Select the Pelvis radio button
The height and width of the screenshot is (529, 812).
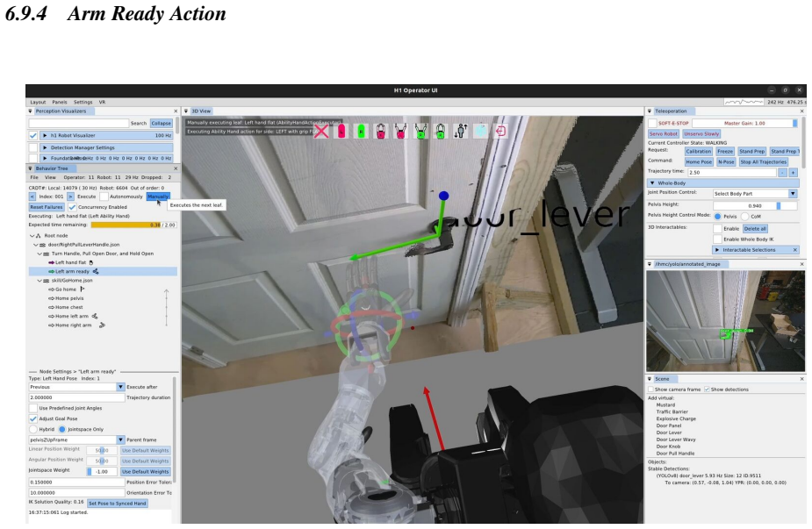tap(717, 217)
